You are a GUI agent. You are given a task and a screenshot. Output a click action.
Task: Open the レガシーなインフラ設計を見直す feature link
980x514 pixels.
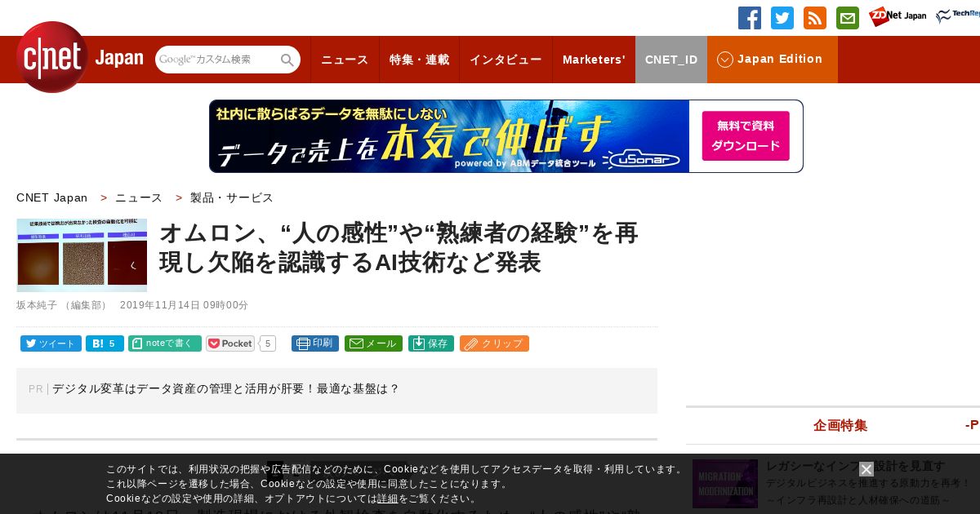point(855,466)
